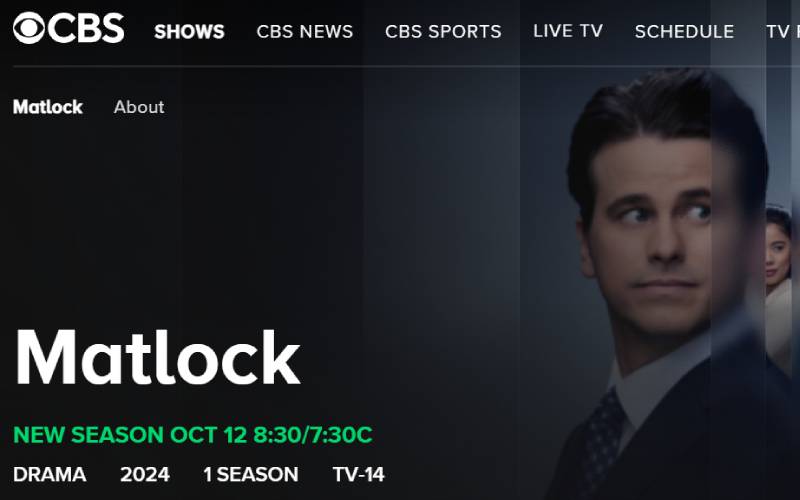Go to CBS NEWS in the navigation
800x500 pixels.
pyautogui.click(x=305, y=32)
